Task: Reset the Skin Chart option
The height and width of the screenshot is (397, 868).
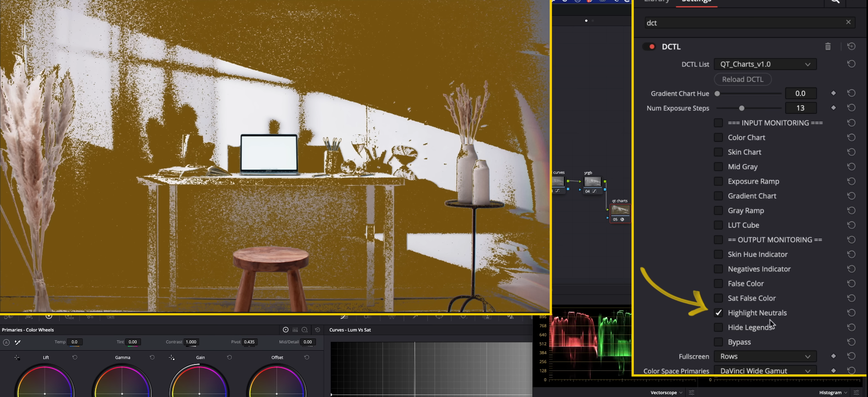Action: click(851, 152)
